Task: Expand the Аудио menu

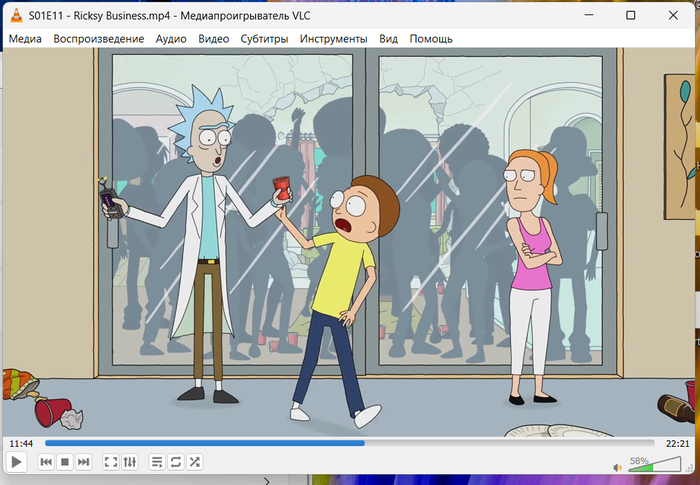Action: [x=171, y=39]
